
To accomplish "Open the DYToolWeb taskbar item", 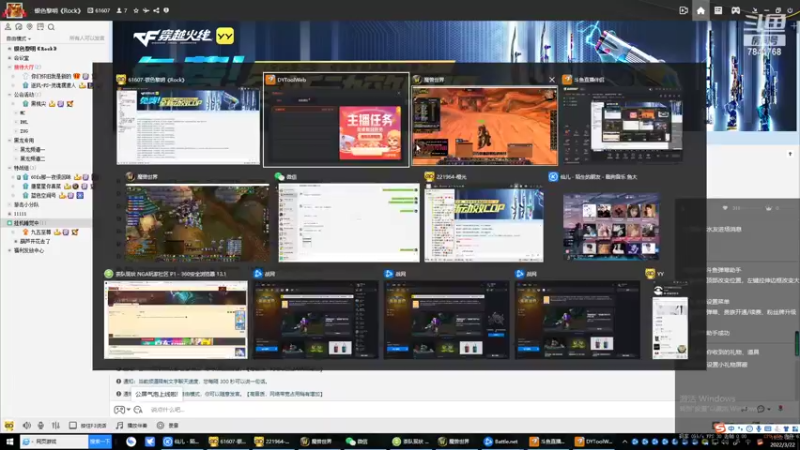I will [x=594, y=442].
